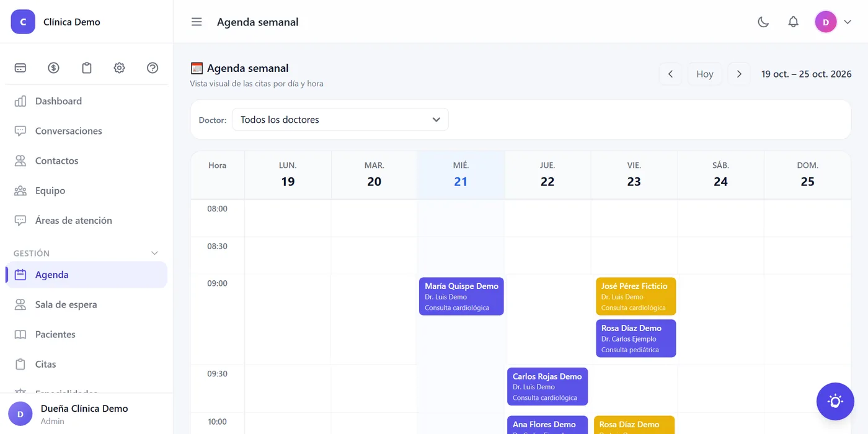The width and height of the screenshot is (868, 434).
Task: Open the settings gear icon
Action: (x=120, y=68)
